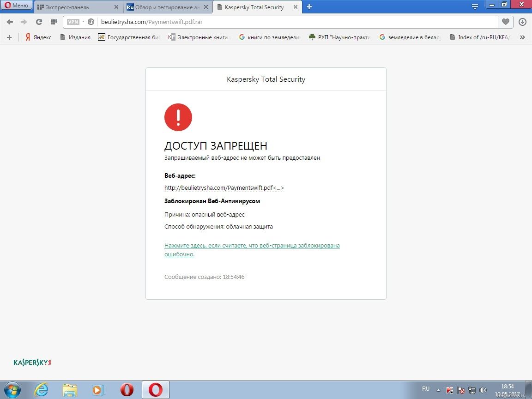Open the Государственная би bookmark
This screenshot has width=532, height=399.
(x=129, y=37)
